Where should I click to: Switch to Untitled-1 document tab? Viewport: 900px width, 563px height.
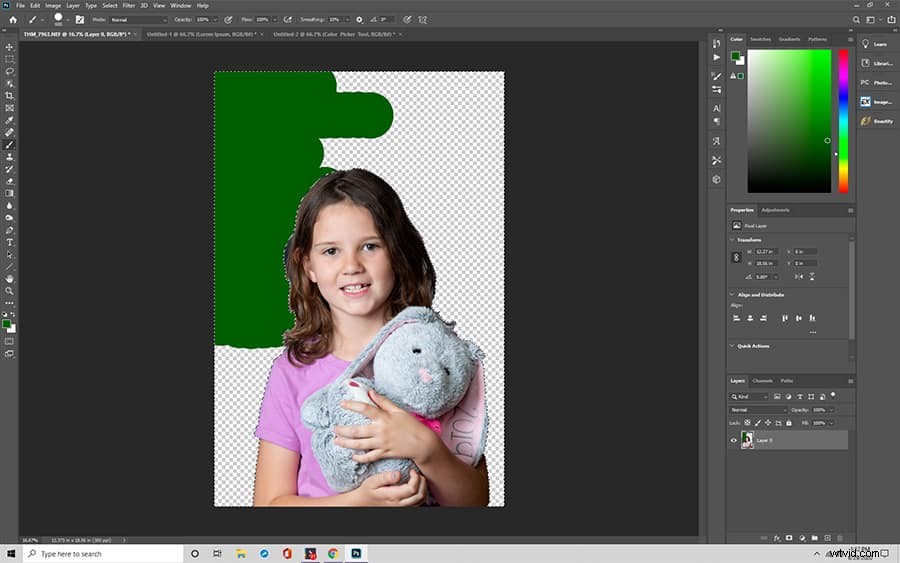pyautogui.click(x=201, y=34)
